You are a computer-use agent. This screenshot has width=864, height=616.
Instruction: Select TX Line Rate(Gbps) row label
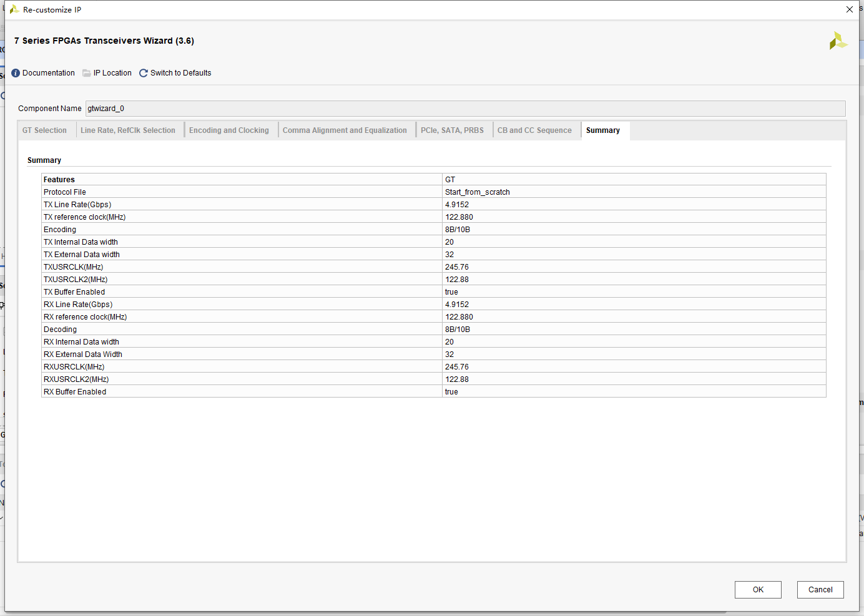(77, 205)
